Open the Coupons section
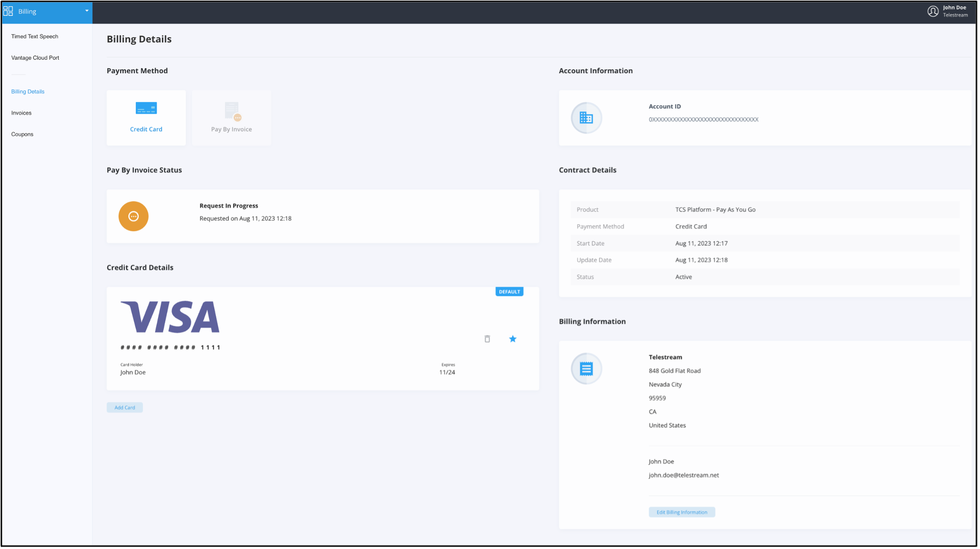 click(22, 134)
